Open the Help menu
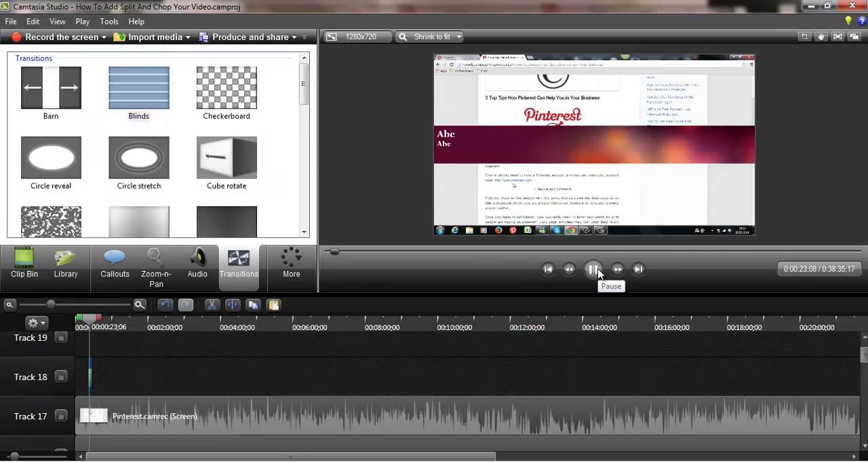The image size is (868, 462). 136,22
